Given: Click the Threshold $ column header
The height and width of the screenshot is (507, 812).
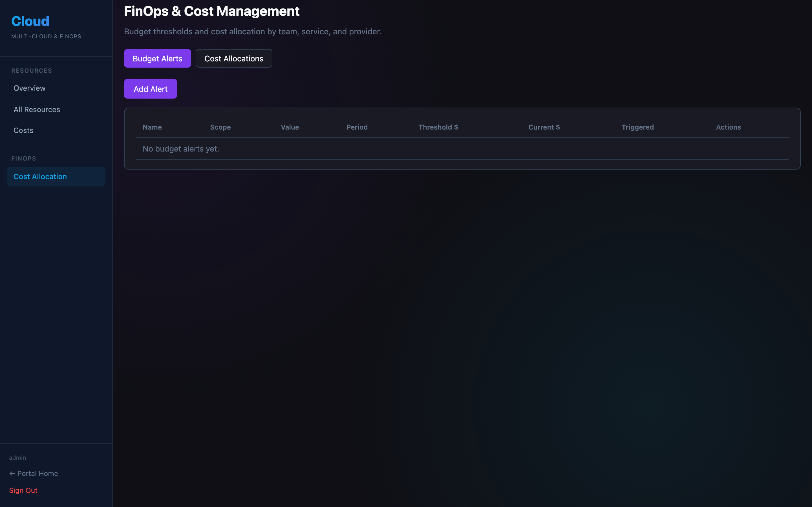Looking at the screenshot, I should (x=438, y=127).
